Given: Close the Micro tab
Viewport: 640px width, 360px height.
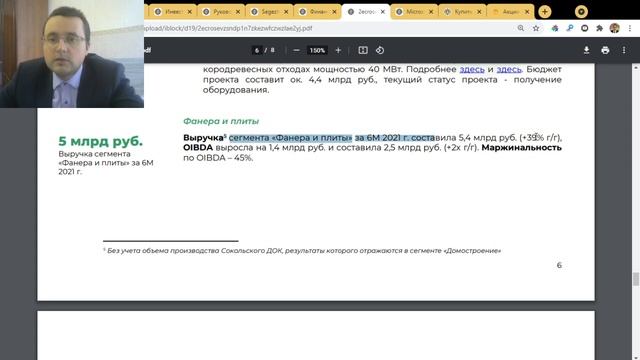Looking at the screenshot, I should point(431,12).
